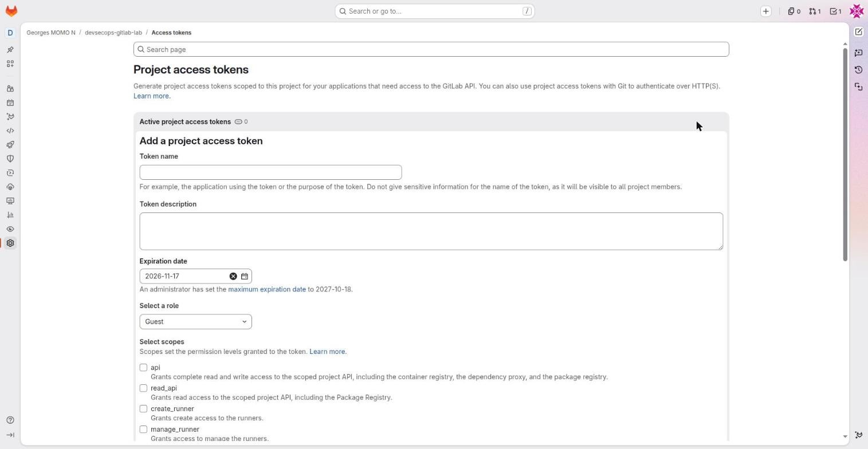Viewport: 868px width, 449px height.
Task: Open merge requests counter icon
Action: tap(815, 11)
